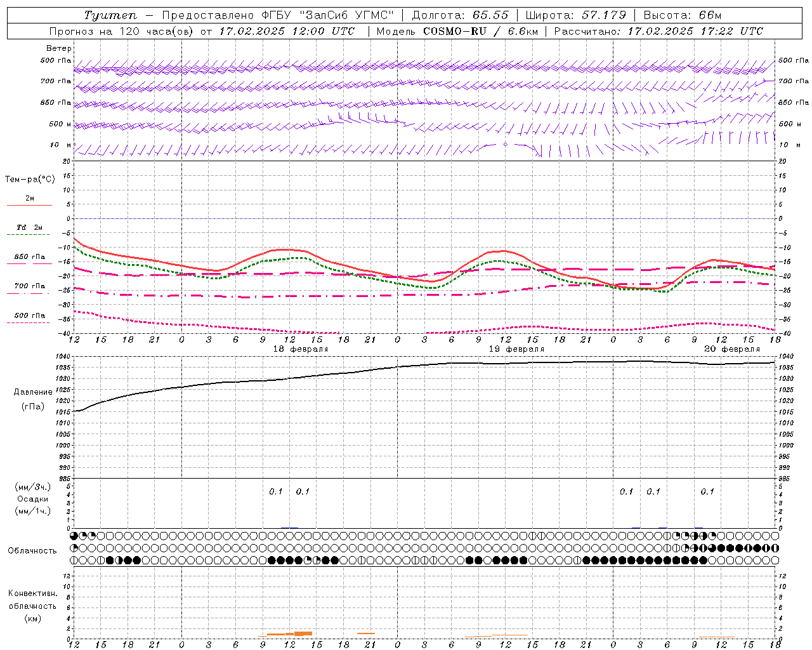Select the "Высота: 66м" elevation text
812x650 pixels.
[x=682, y=15]
